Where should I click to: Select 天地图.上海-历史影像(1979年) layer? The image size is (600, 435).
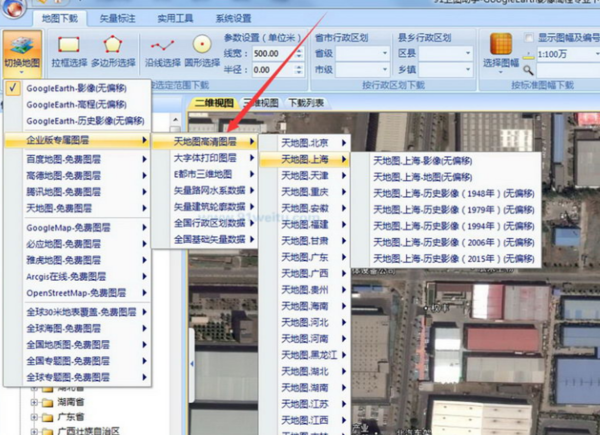446,210
